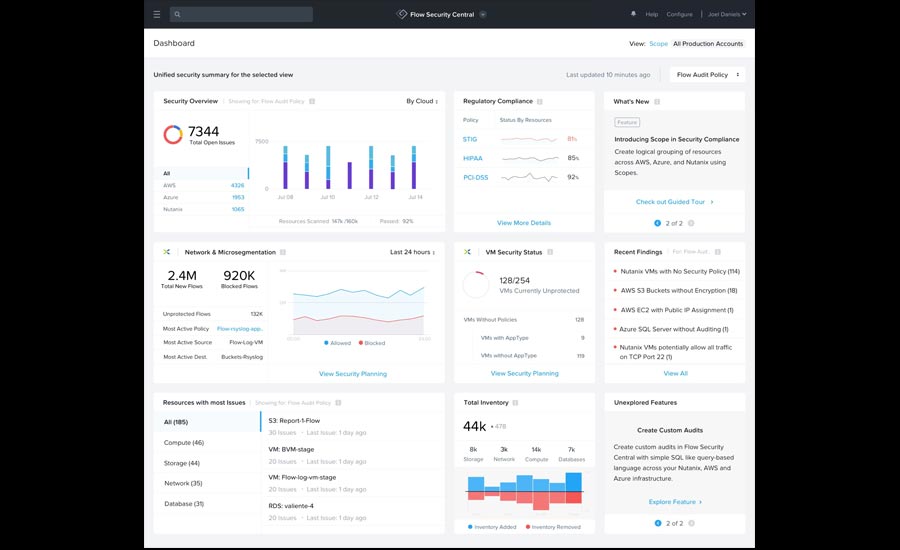Click the Check out Guided Tour link
This screenshot has height=550, width=900.
(x=674, y=202)
